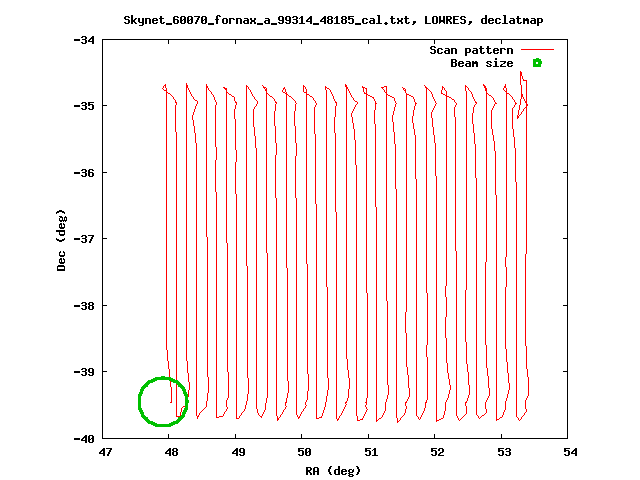The height and width of the screenshot is (480, 640).
Task: Click the 52 RA axis tick label
Action: point(438,452)
